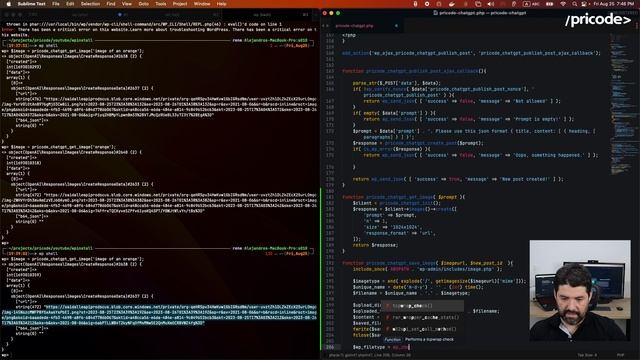Open the Wi-Fi menu

point(563,4)
